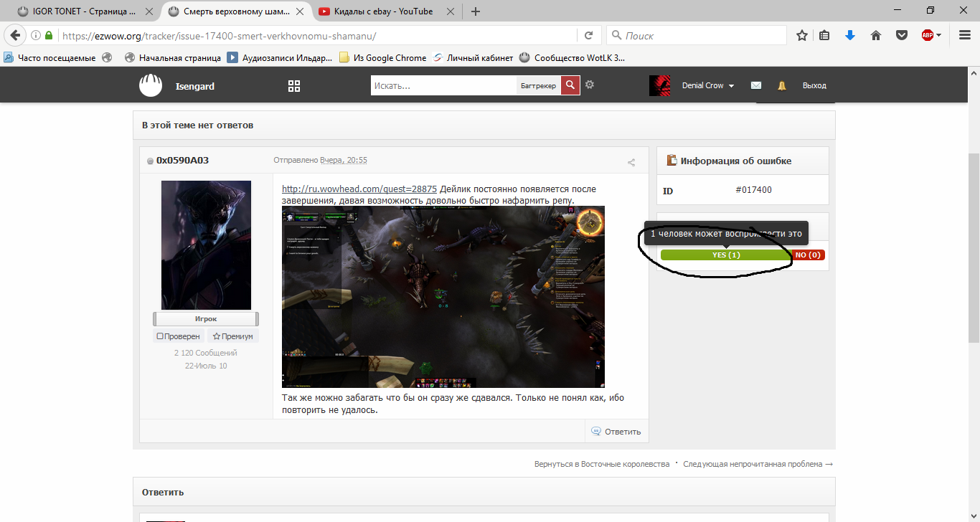The width and height of the screenshot is (980, 522).
Task: Click the site logo next to Isengard
Action: click(151, 85)
